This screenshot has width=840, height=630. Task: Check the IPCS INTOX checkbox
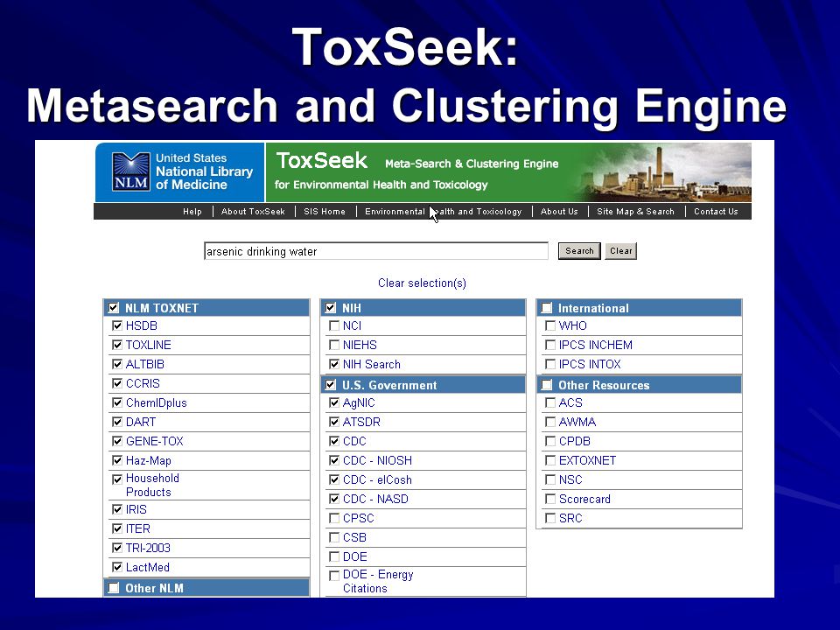coord(550,364)
